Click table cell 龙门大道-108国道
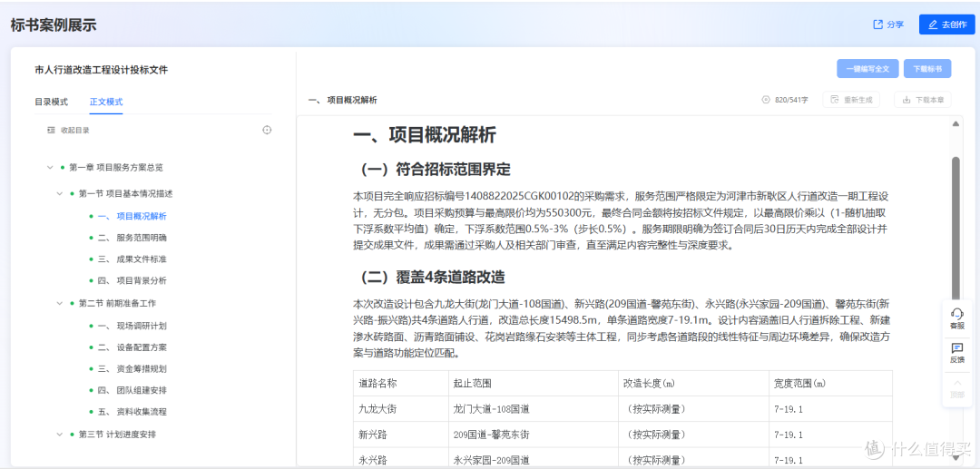Image resolution: width=980 pixels, height=469 pixels. pos(489,409)
